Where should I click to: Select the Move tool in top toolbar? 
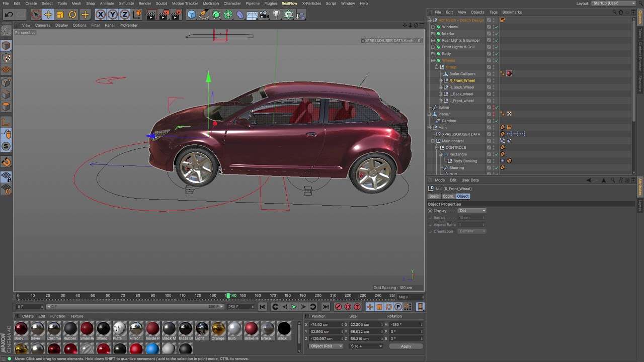[x=48, y=15]
